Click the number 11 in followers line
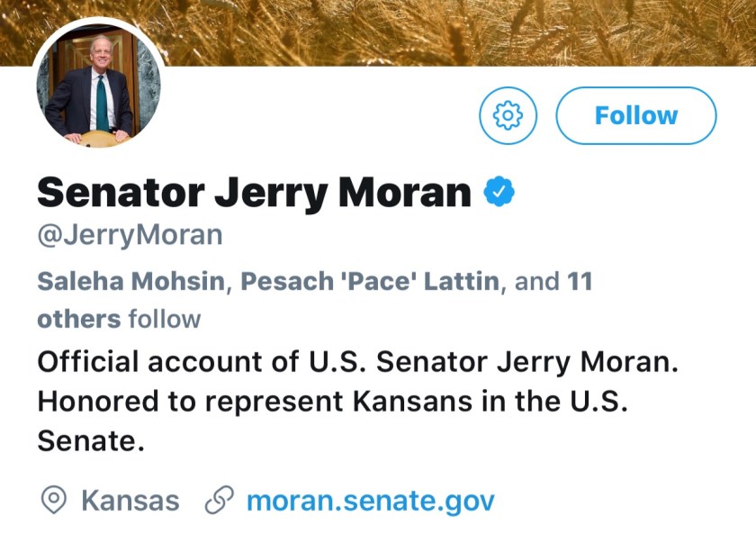756x534 pixels. [580, 282]
